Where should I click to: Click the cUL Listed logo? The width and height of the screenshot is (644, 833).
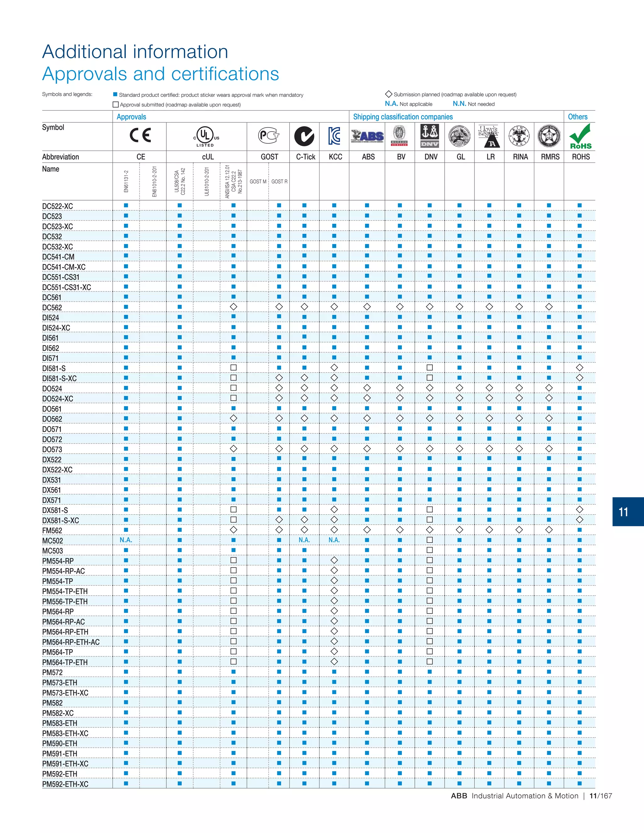[x=206, y=136]
